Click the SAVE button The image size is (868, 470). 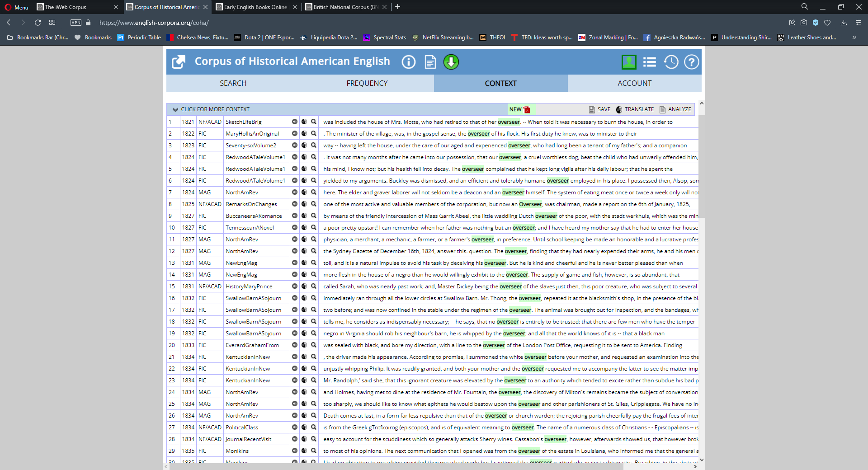[x=600, y=109]
